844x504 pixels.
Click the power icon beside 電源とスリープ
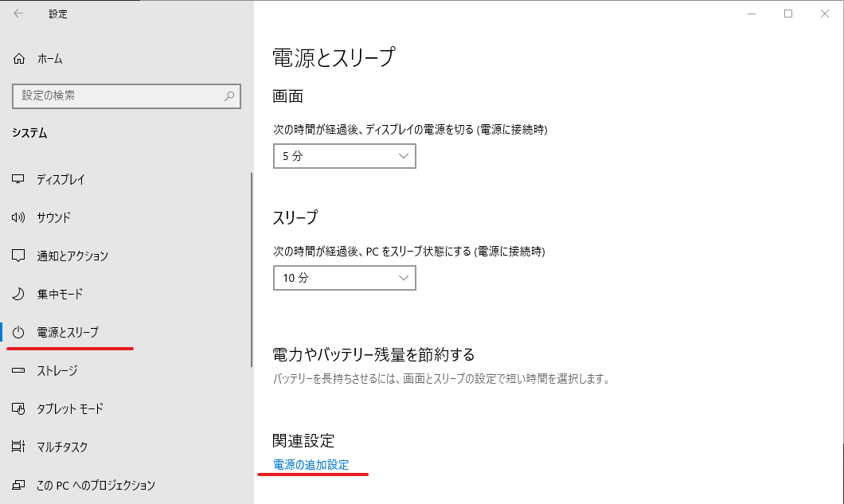point(18,332)
